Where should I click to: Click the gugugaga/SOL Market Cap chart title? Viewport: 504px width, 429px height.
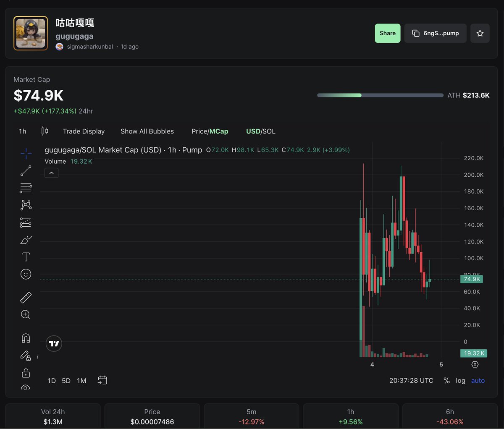tap(123, 150)
